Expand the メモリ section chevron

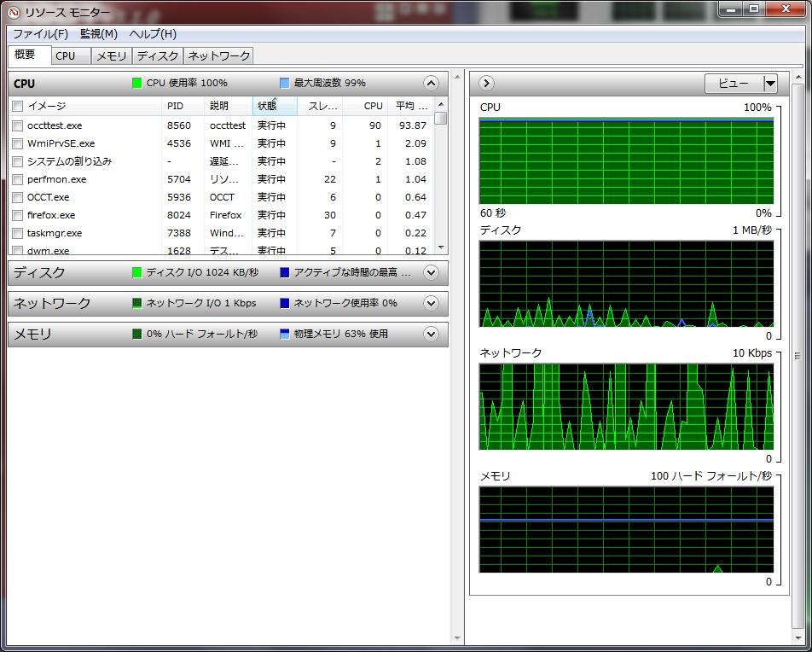pos(431,334)
